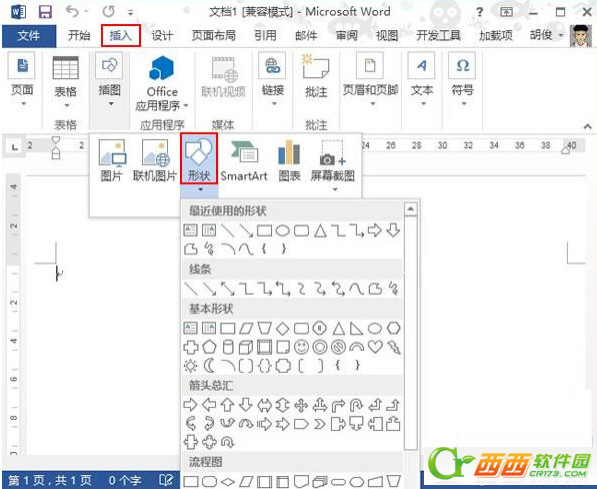Choose the cross plus shape
The width and height of the screenshot is (597, 489).
tap(190, 347)
